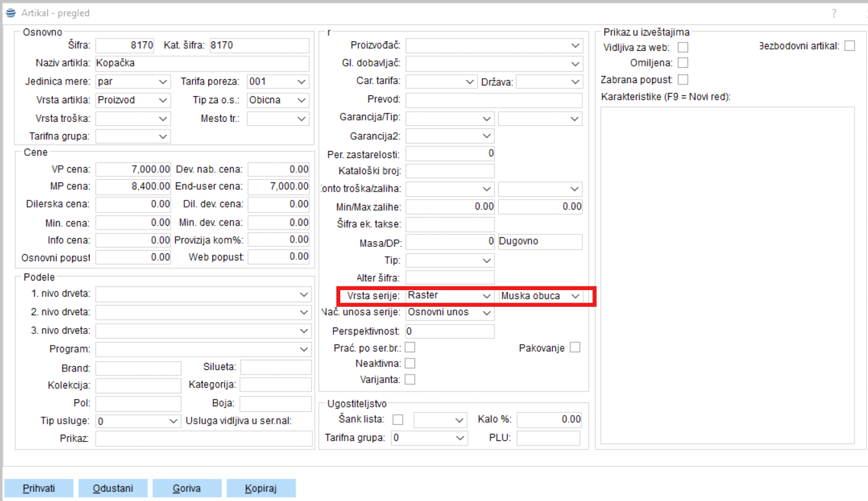Focus the MP cena input field
The height and width of the screenshot is (501, 868).
(x=133, y=186)
